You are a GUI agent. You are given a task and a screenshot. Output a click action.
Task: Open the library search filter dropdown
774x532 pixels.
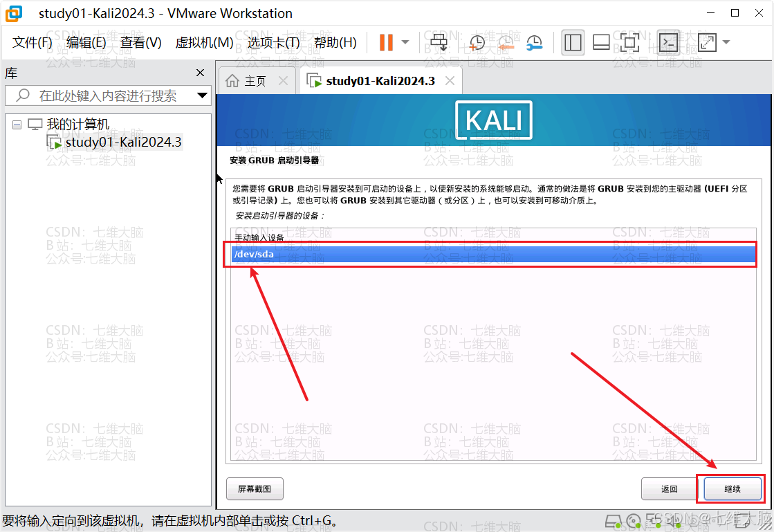[203, 95]
